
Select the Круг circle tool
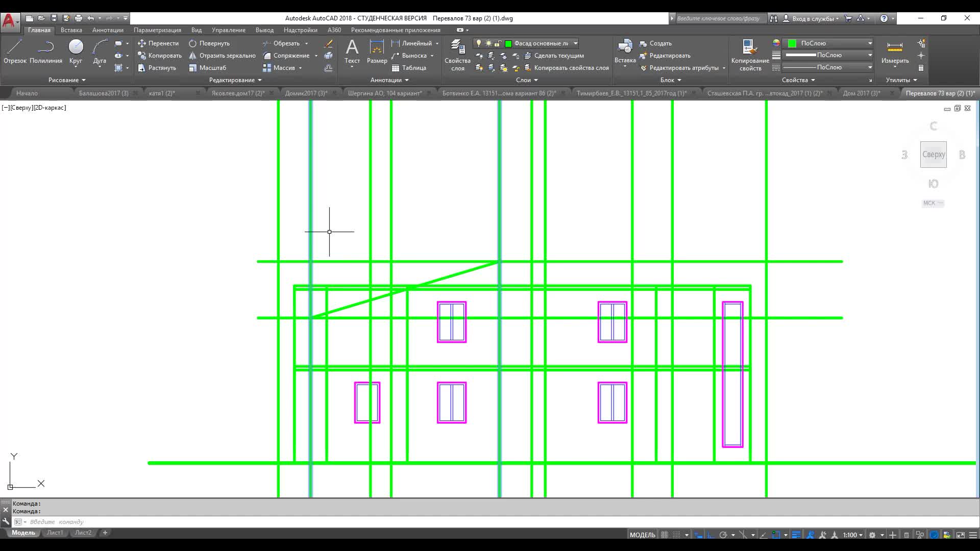(x=76, y=52)
